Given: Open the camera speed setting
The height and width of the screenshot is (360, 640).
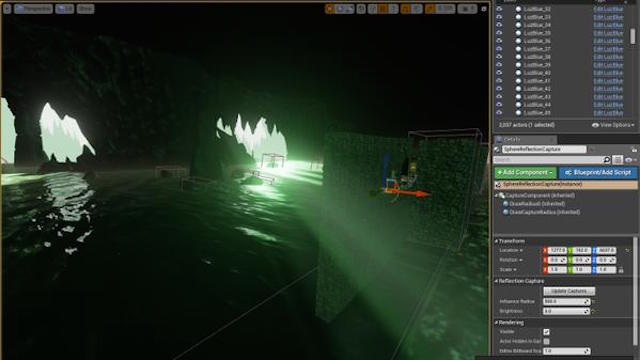Looking at the screenshot, I should 467,8.
